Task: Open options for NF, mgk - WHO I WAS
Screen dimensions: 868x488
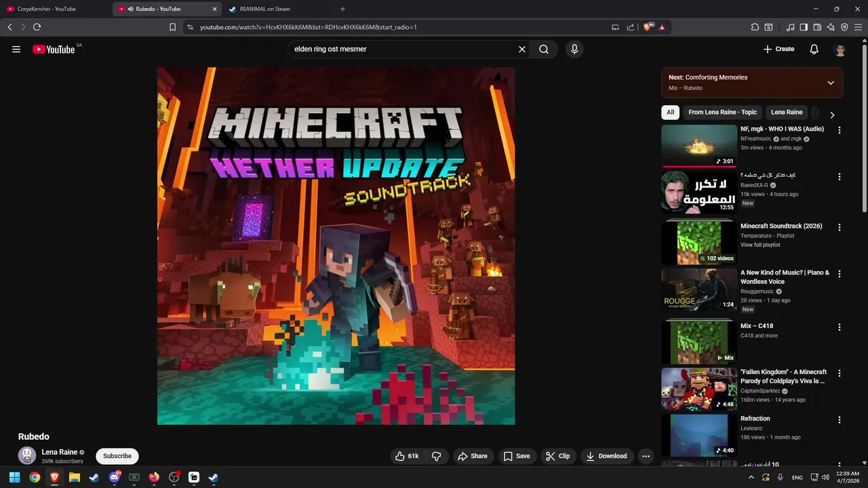Action: [839, 130]
